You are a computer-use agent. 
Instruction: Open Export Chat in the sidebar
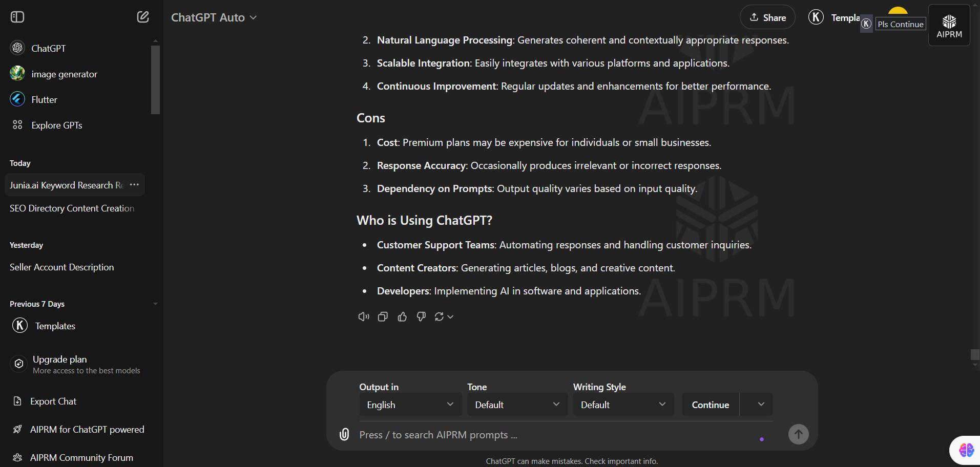click(53, 401)
